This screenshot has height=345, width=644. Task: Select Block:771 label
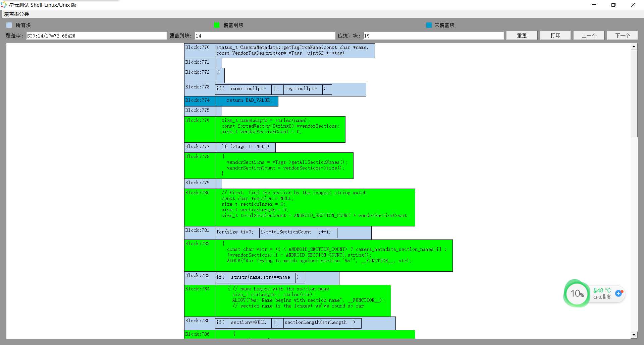[x=200, y=63]
